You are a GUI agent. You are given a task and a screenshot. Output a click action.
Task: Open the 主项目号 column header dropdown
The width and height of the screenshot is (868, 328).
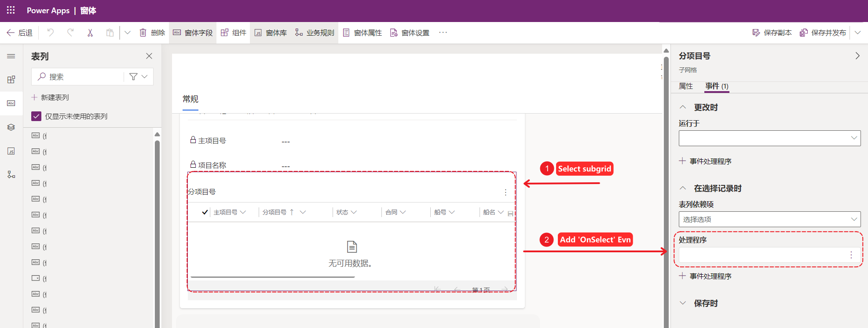pos(243,212)
